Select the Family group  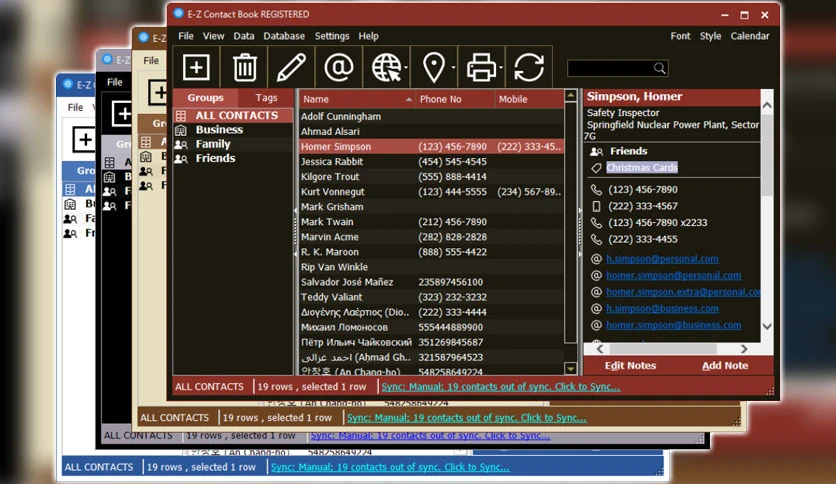[234, 144]
